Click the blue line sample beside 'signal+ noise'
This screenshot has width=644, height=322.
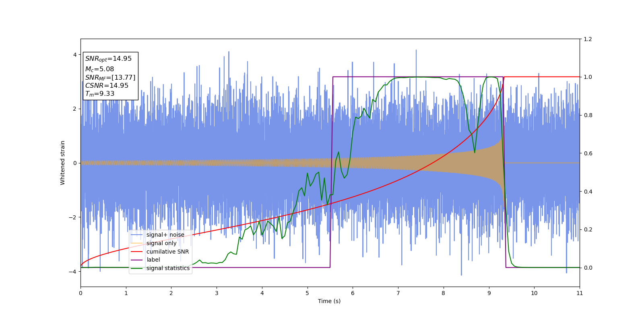coord(137,235)
